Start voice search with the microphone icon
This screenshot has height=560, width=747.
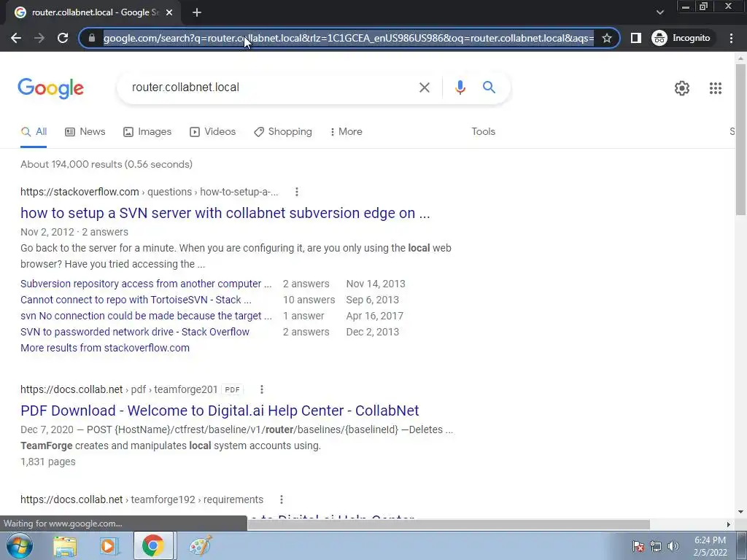[460, 87]
